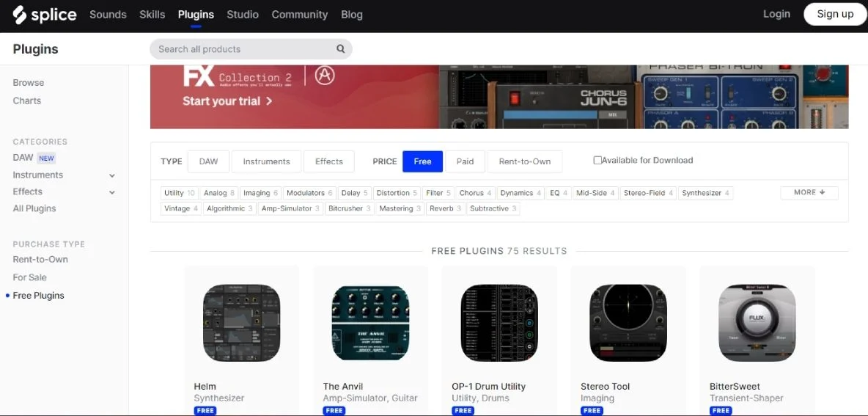Show more tags with MORE button

click(809, 193)
